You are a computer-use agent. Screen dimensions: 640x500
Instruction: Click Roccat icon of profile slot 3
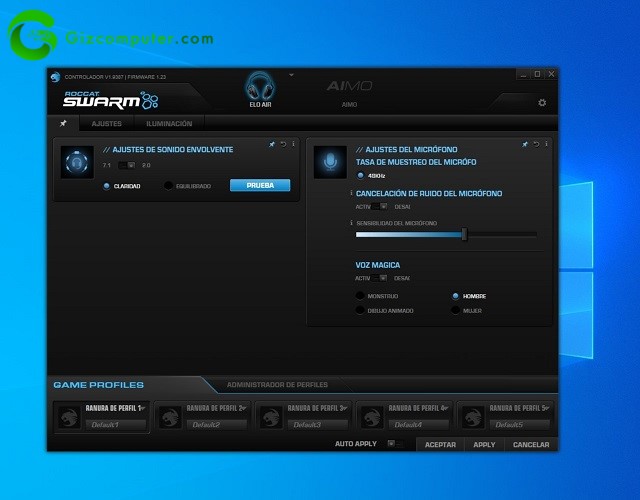pos(271,418)
